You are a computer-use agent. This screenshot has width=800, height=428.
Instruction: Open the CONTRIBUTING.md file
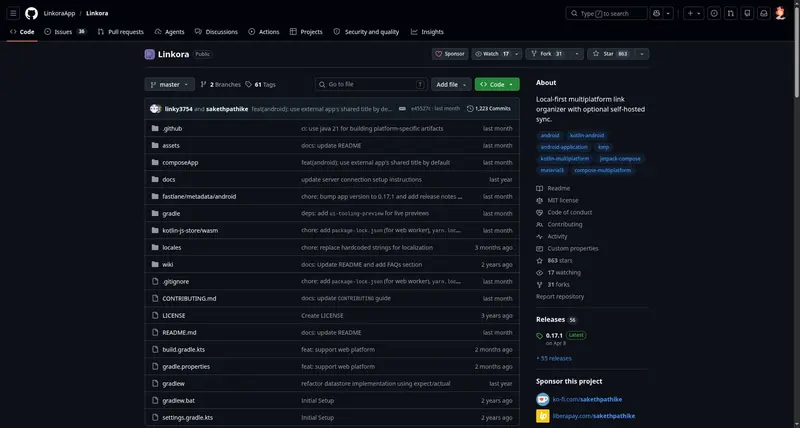tap(189, 298)
